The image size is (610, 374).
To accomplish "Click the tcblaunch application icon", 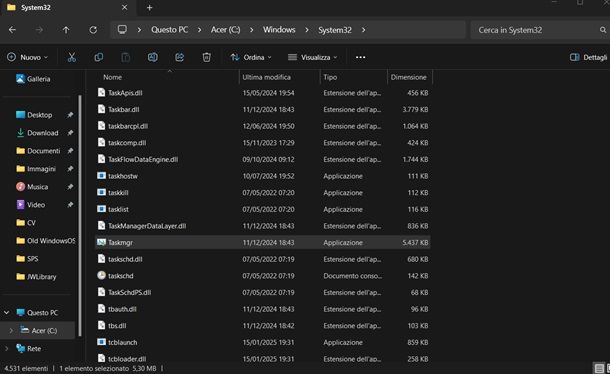I will [101, 342].
